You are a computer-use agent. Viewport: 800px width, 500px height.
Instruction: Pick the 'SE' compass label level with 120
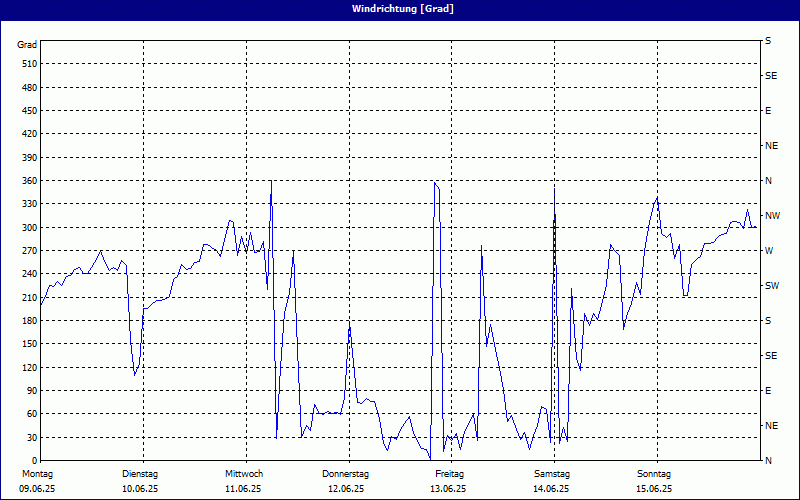771,356
